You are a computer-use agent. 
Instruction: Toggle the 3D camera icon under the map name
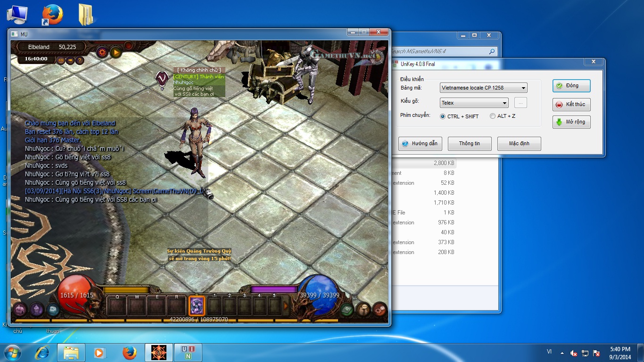[x=61, y=60]
